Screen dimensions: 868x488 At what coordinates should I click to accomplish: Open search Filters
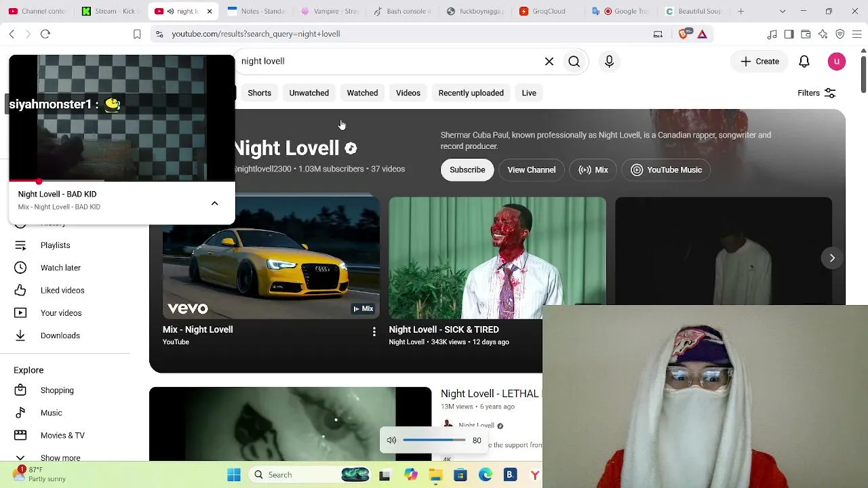coord(816,93)
